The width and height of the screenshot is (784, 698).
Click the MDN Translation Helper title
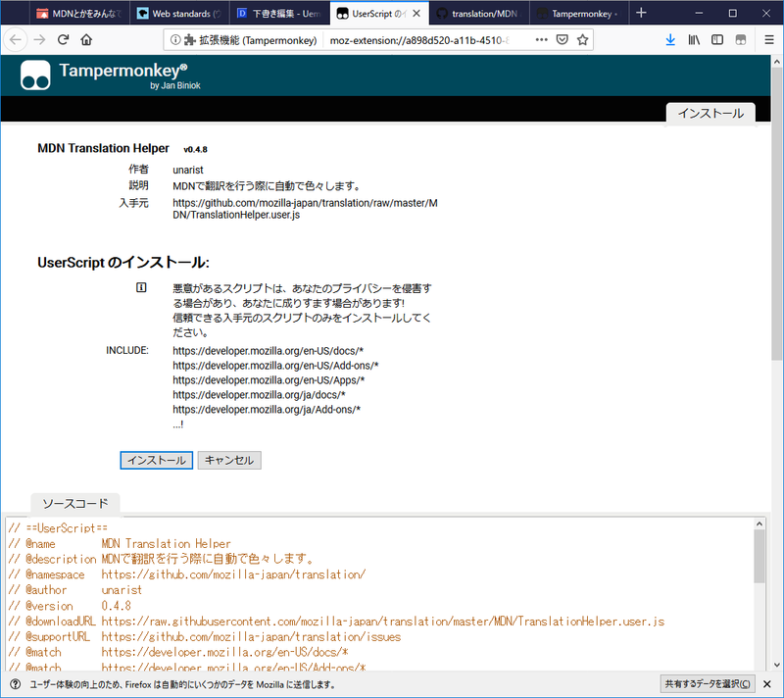click(104, 148)
